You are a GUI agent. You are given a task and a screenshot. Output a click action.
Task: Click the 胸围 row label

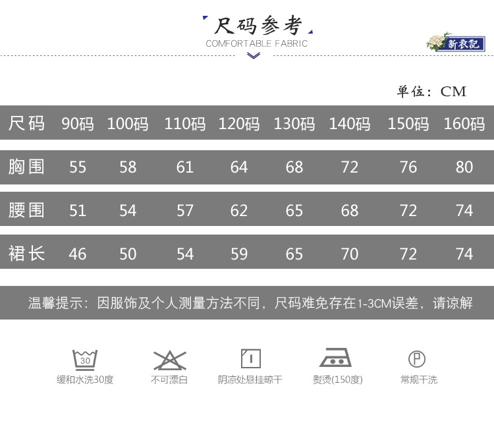pyautogui.click(x=26, y=167)
